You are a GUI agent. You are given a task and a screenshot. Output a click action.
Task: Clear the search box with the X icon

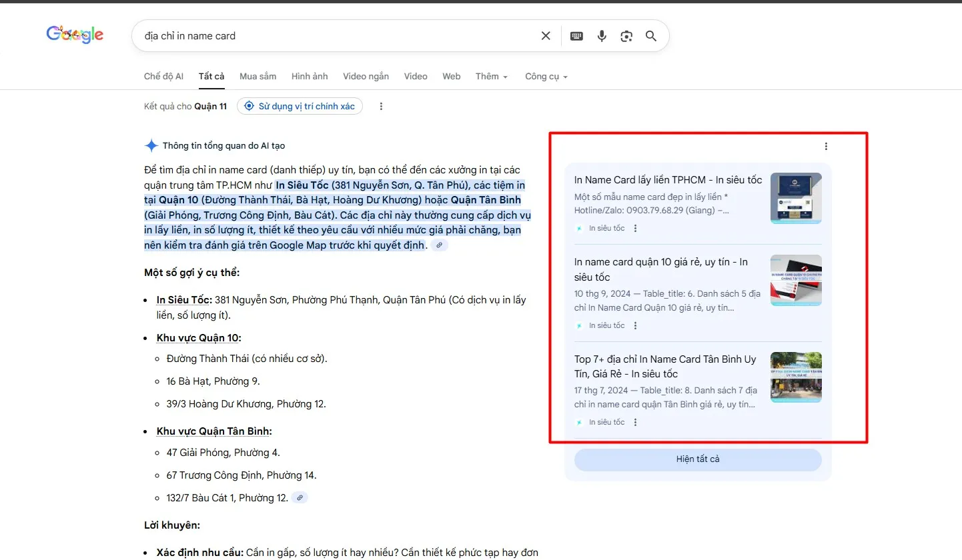[x=546, y=36]
